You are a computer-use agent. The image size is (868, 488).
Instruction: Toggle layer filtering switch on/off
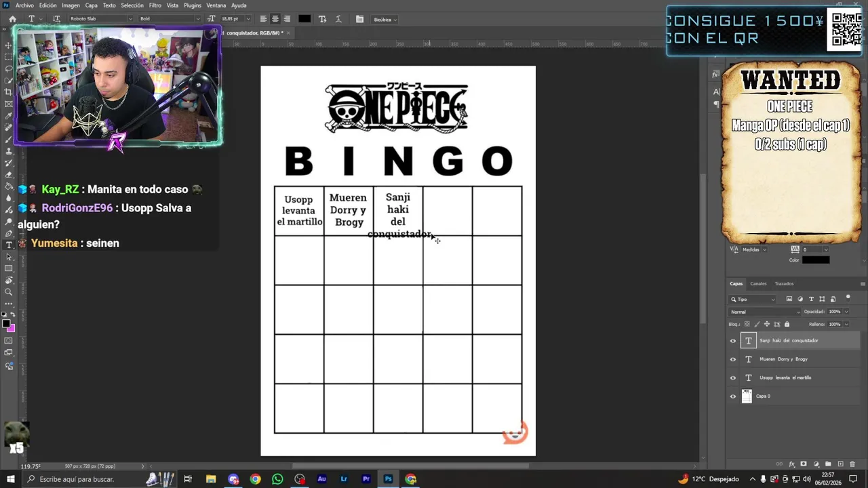point(848,298)
